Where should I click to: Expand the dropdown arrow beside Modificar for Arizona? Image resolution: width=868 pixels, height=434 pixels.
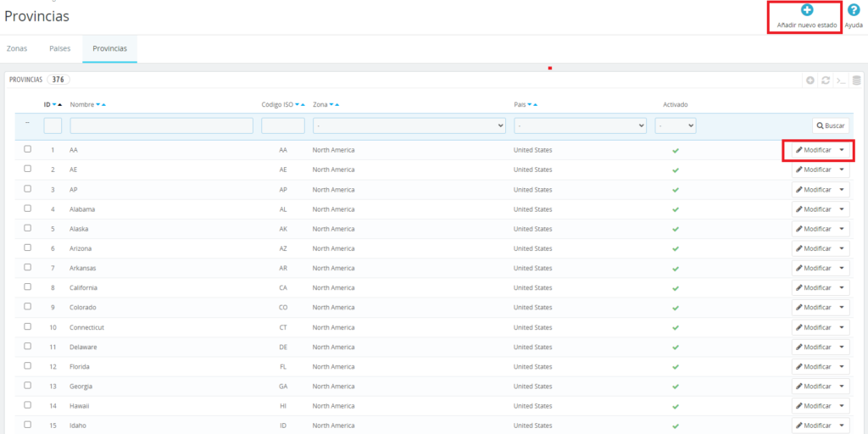click(x=841, y=249)
